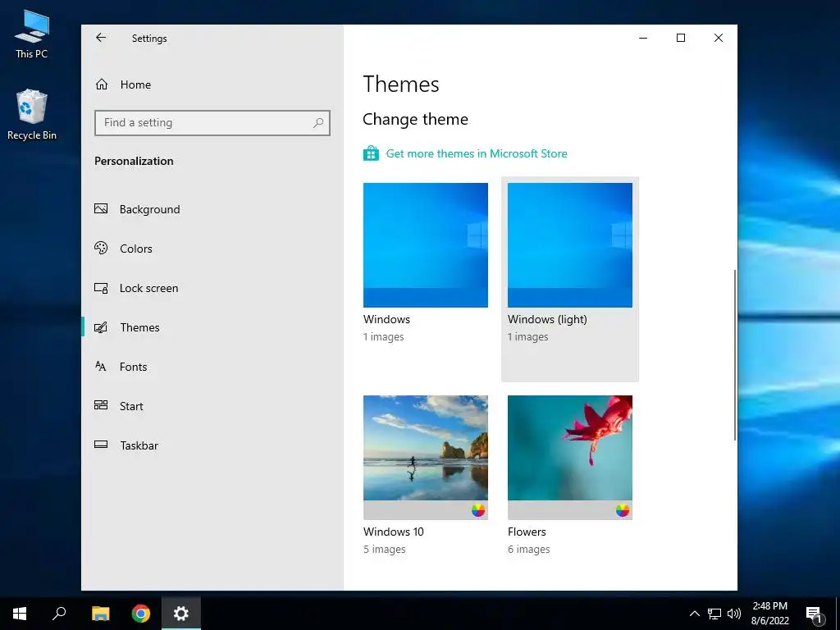The image size is (840, 630).
Task: Click the taskbar search magnifier
Action: (59, 614)
